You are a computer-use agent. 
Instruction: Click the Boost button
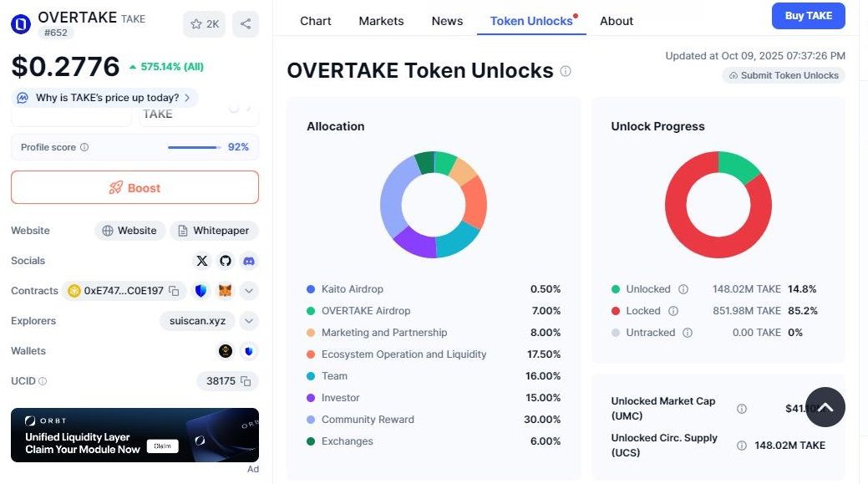tap(135, 188)
